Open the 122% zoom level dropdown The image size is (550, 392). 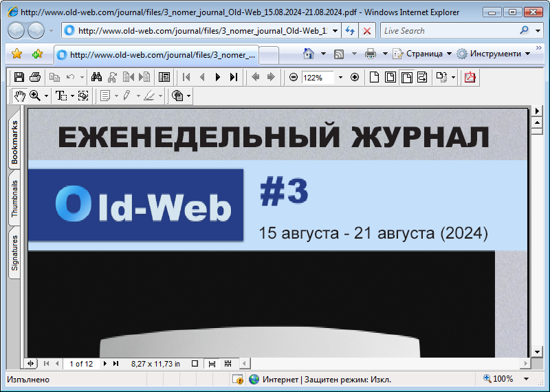tap(340, 78)
